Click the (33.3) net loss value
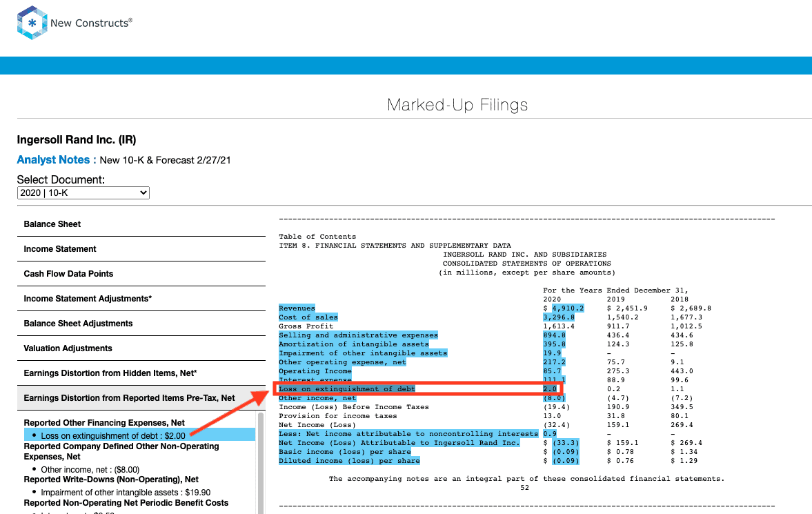Image resolution: width=812 pixels, height=514 pixels. tap(566, 443)
